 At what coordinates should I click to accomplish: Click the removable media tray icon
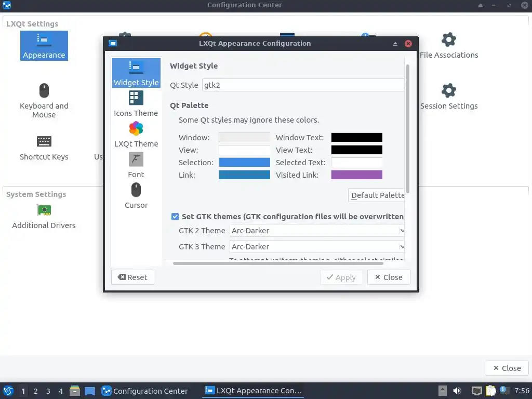coord(443,391)
